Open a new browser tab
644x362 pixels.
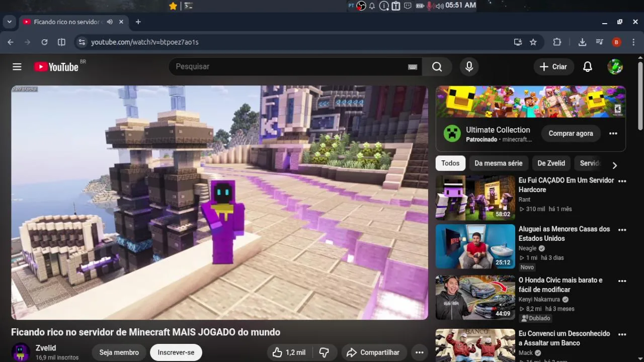point(138,22)
